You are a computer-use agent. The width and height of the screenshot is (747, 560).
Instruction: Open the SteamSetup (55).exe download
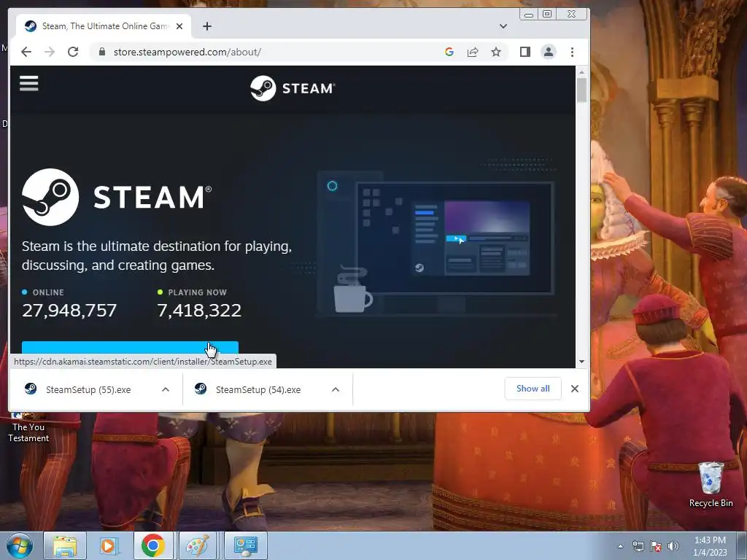pyautogui.click(x=88, y=389)
